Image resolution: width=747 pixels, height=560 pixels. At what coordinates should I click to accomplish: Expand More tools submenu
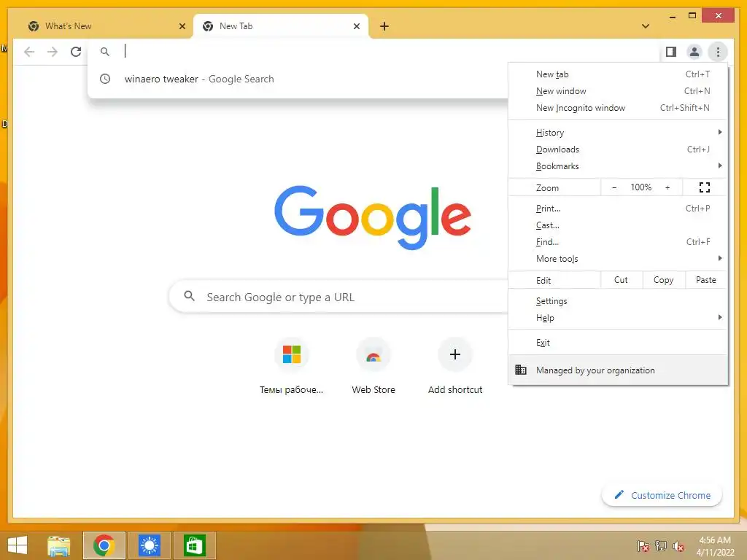pyautogui.click(x=618, y=259)
